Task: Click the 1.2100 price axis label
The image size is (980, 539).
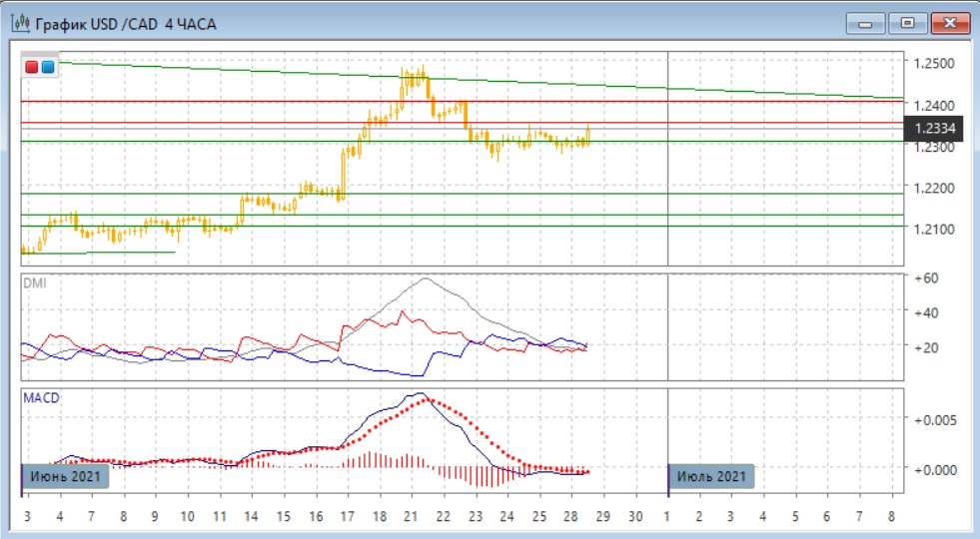Action: [934, 230]
